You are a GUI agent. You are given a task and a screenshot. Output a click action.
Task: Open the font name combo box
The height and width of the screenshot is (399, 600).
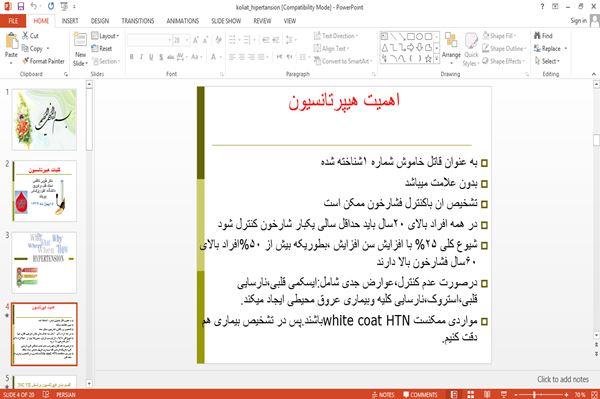click(149, 40)
